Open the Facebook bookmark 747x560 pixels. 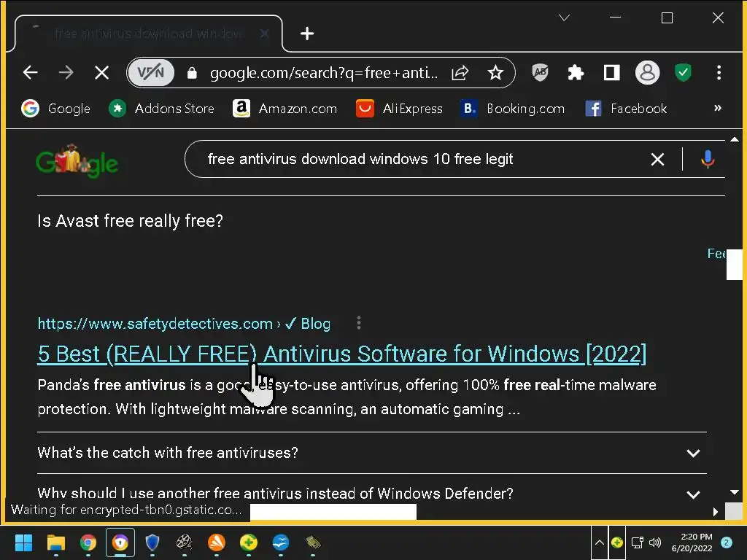(x=626, y=109)
